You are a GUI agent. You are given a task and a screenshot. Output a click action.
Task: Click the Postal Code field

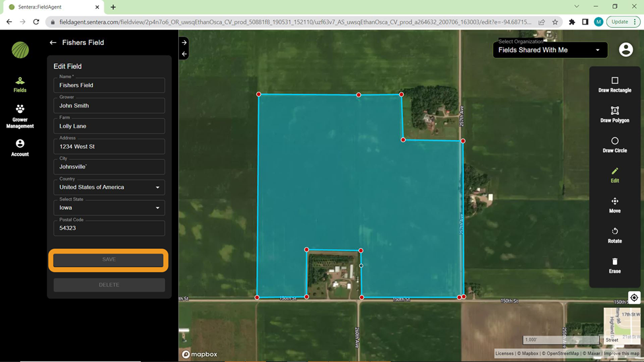point(109,229)
